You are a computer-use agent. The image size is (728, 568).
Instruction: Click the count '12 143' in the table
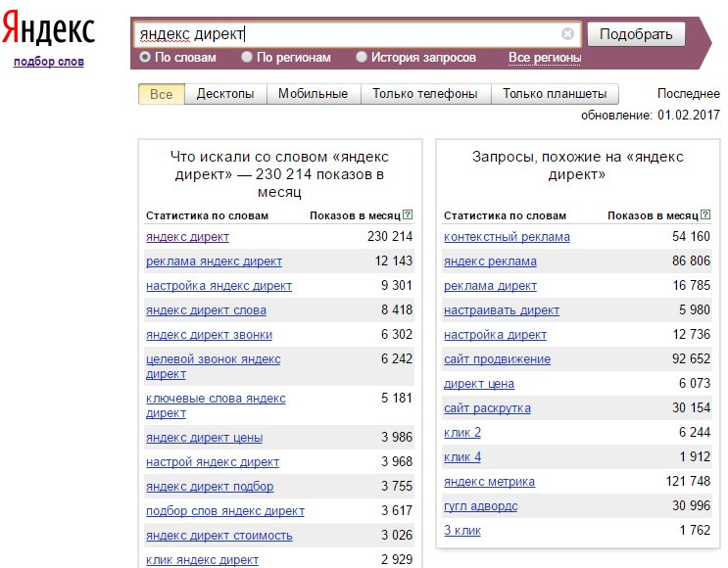393,261
